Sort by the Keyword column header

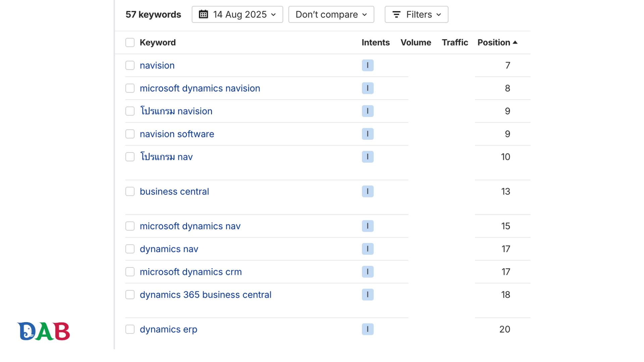tap(158, 43)
